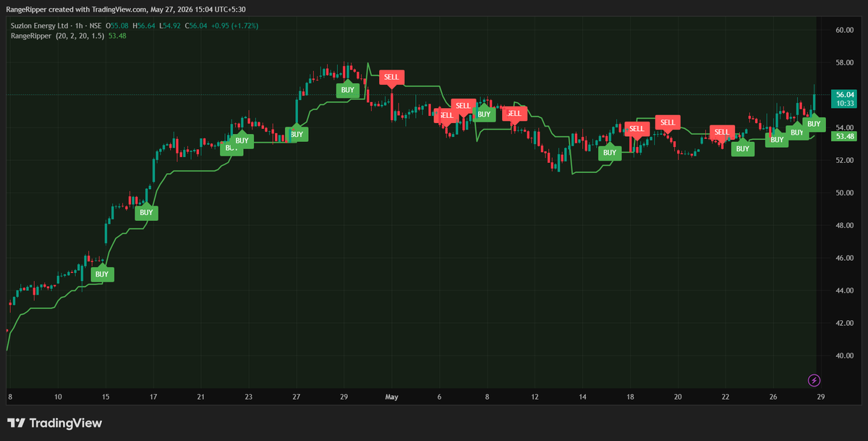
Task: Click the lowest BUY signal label near 45.00
Action: (x=102, y=274)
